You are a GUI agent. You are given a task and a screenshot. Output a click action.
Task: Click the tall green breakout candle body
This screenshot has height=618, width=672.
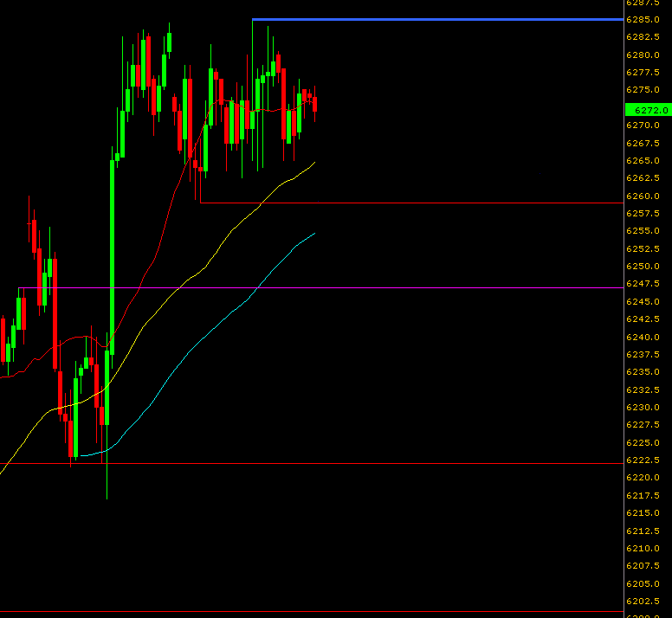(x=113, y=257)
